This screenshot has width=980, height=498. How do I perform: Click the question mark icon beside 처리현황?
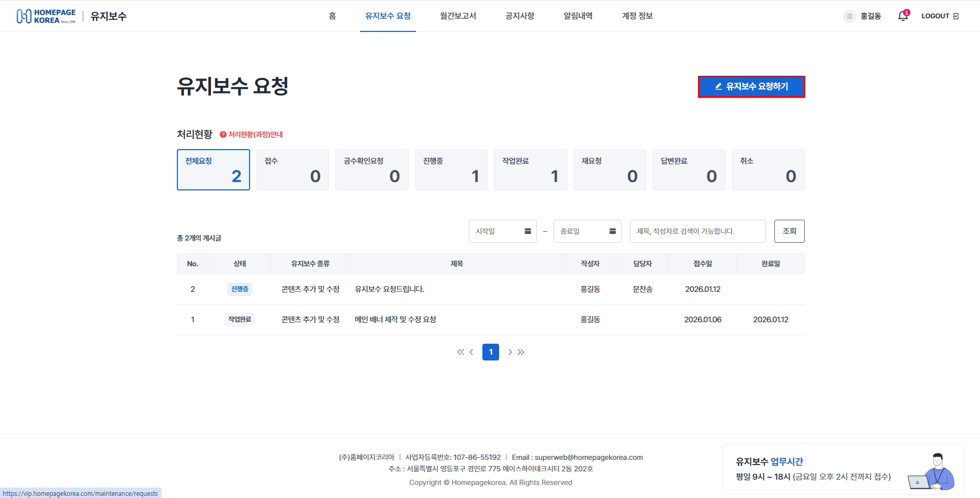tap(222, 134)
